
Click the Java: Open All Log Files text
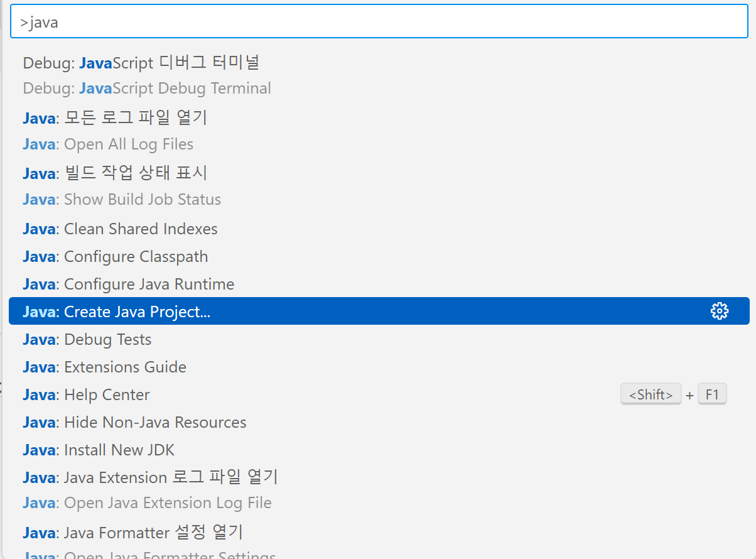pos(108,144)
